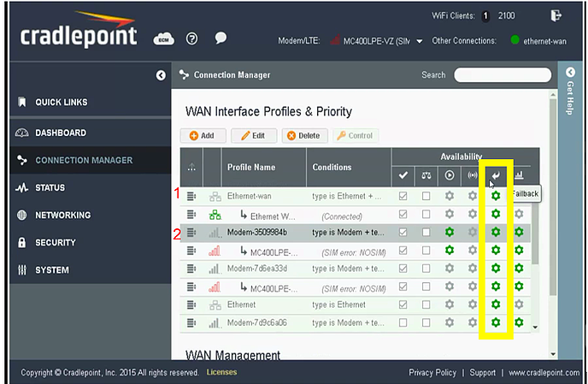Open the ECM cloud icon in header
Image resolution: width=588 pixels, height=384 pixels.
point(163,39)
